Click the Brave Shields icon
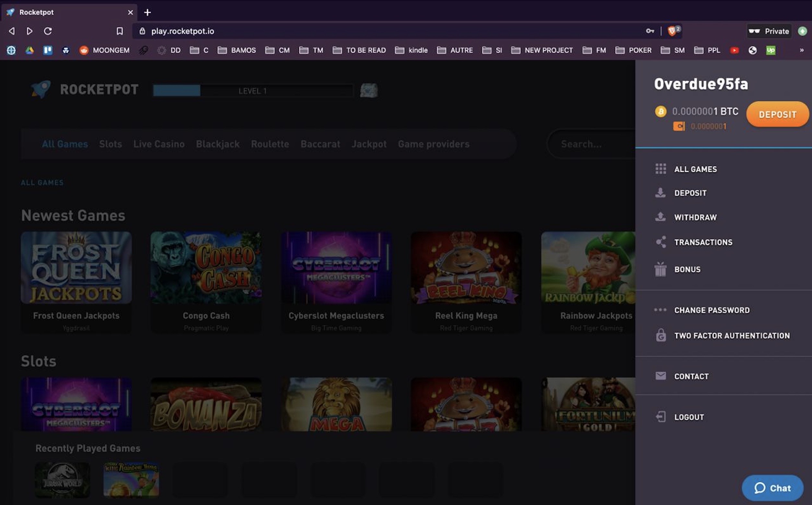This screenshot has width=812, height=505. 672,31
